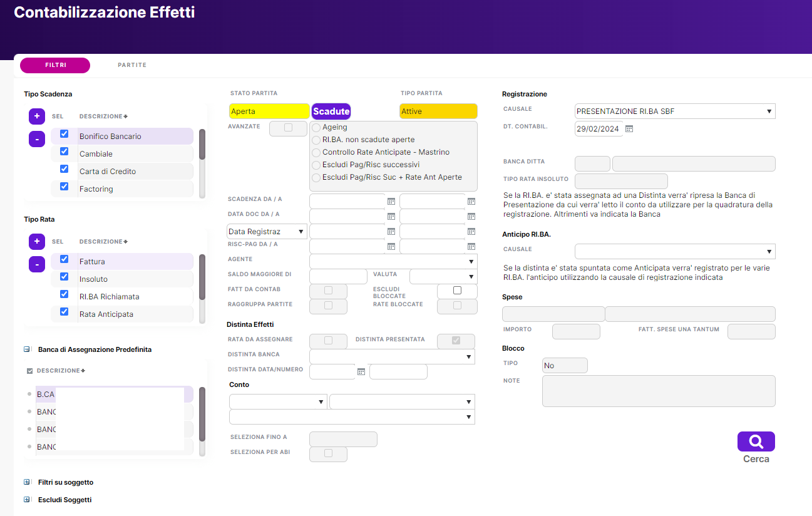This screenshot has width=812, height=516.
Task: Select RI.BA. non scadute aperte option
Action: [316, 140]
